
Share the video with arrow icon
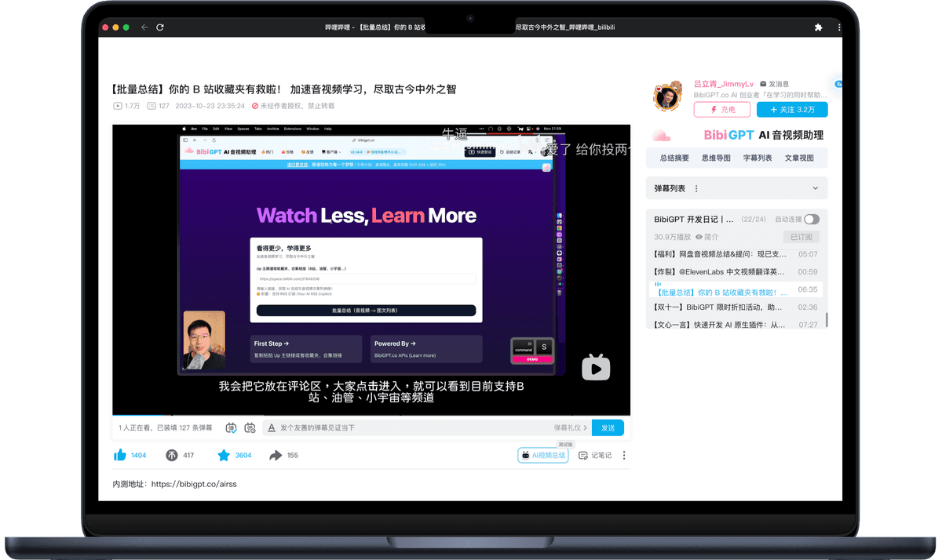(276, 455)
